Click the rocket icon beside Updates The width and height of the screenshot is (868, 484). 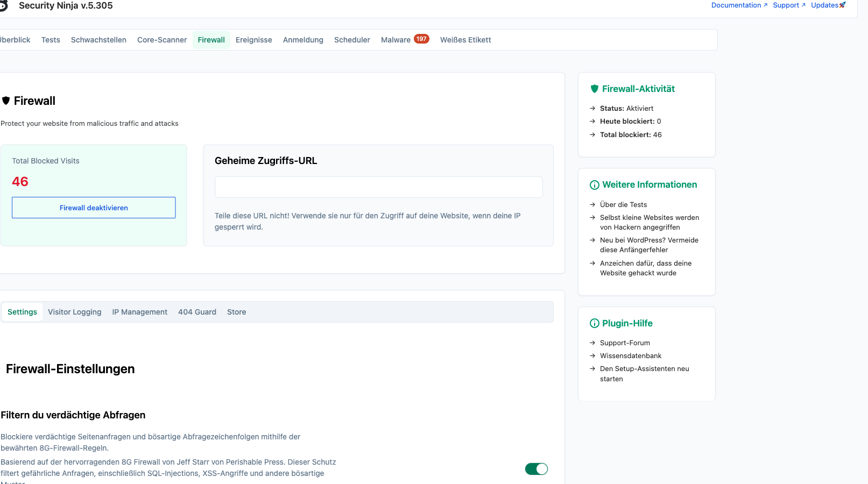pyautogui.click(x=843, y=5)
